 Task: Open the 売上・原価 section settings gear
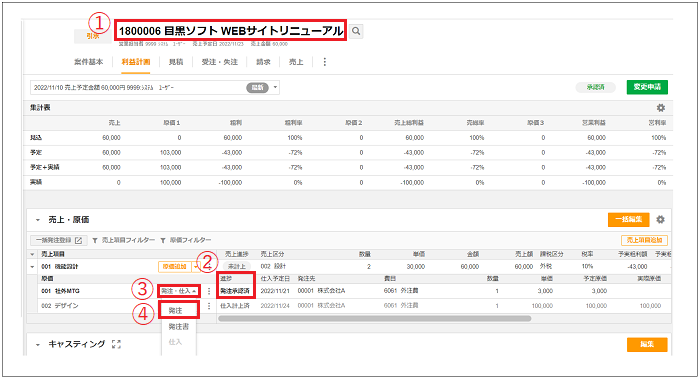tap(660, 219)
